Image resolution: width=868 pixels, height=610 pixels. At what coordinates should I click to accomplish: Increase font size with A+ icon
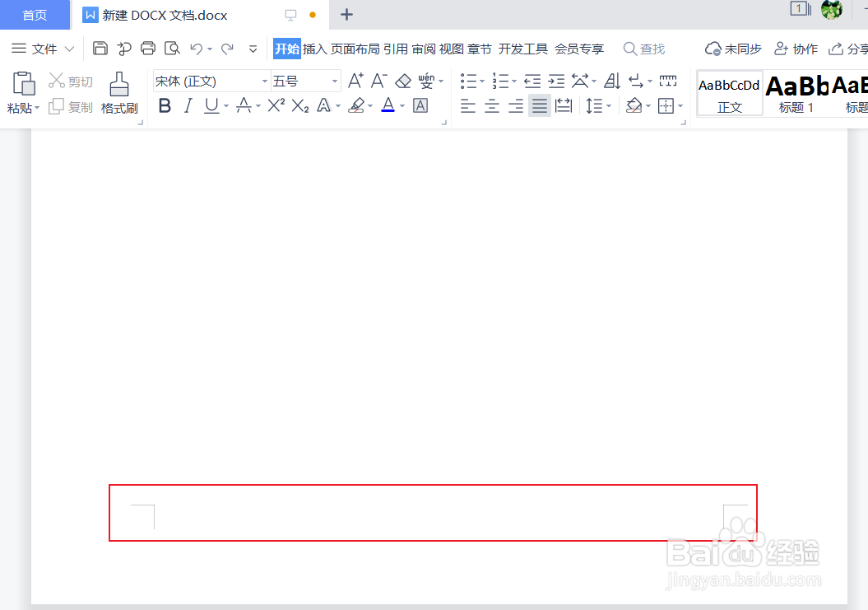355,81
